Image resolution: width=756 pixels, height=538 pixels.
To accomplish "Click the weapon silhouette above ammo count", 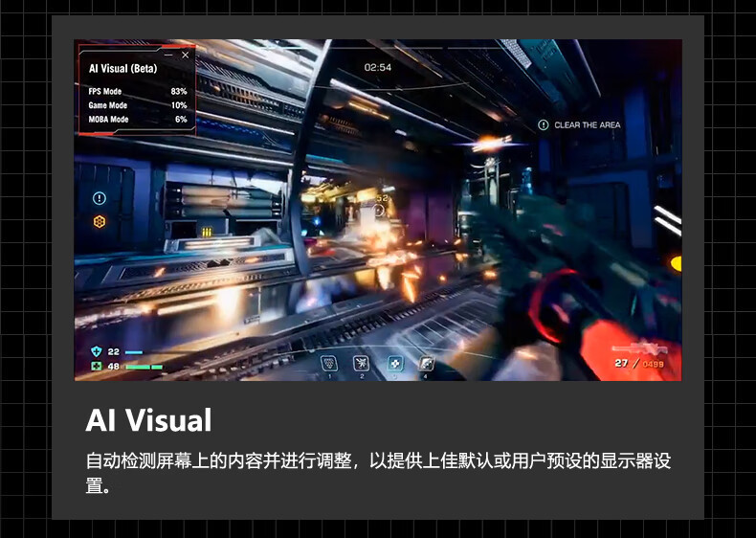I will pyautogui.click(x=640, y=347).
